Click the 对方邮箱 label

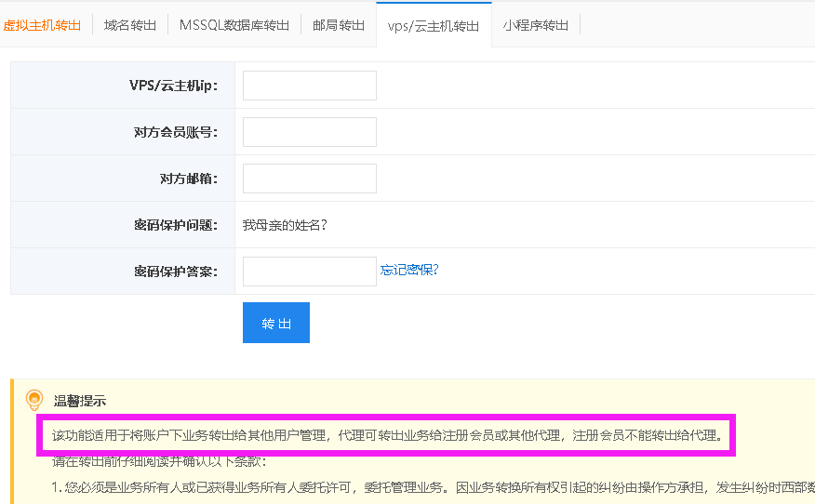pyautogui.click(x=189, y=179)
